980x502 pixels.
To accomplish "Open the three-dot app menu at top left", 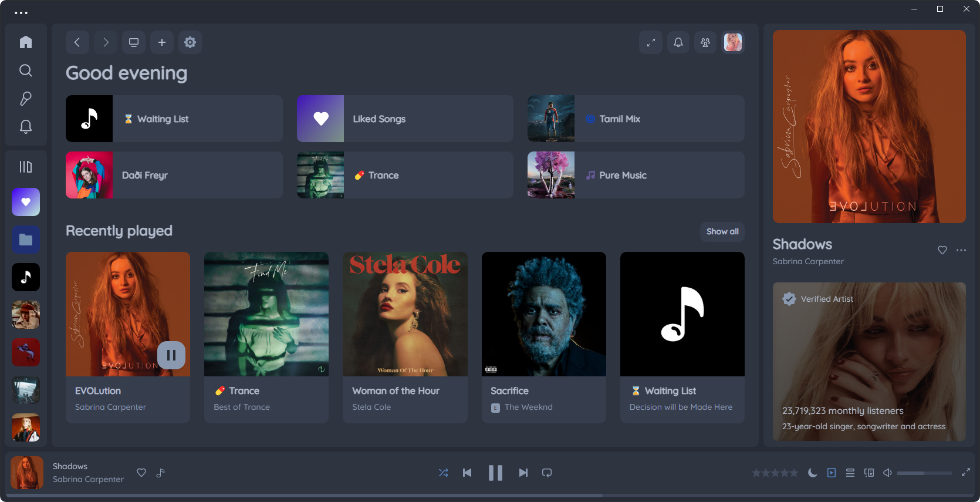I will point(21,13).
